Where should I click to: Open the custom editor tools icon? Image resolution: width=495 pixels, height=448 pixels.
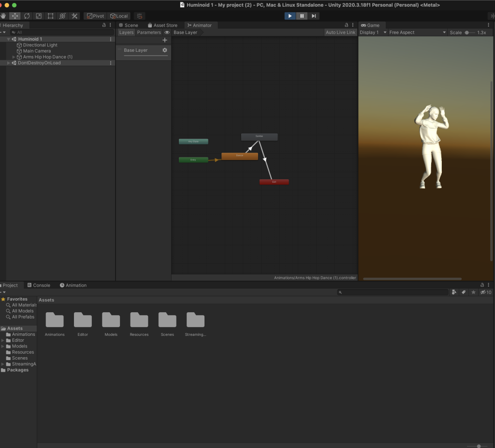(74, 16)
